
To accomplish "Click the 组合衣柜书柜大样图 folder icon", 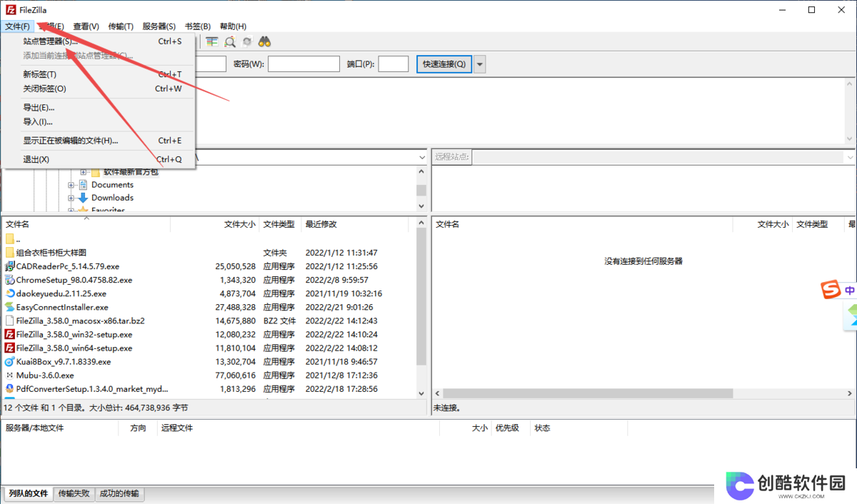I will click(x=10, y=253).
